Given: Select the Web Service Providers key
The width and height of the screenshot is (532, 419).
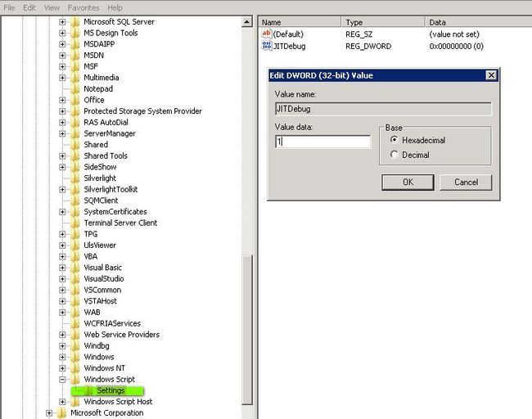Looking at the screenshot, I should click(121, 335).
